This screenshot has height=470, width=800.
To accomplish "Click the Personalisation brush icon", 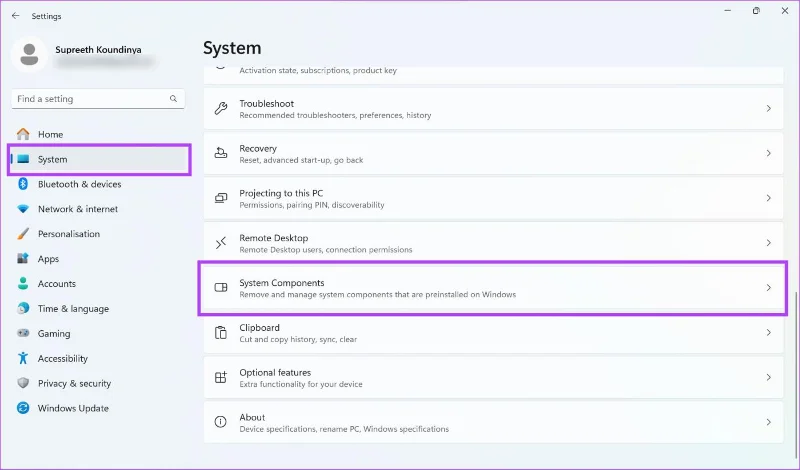I will pos(23,234).
